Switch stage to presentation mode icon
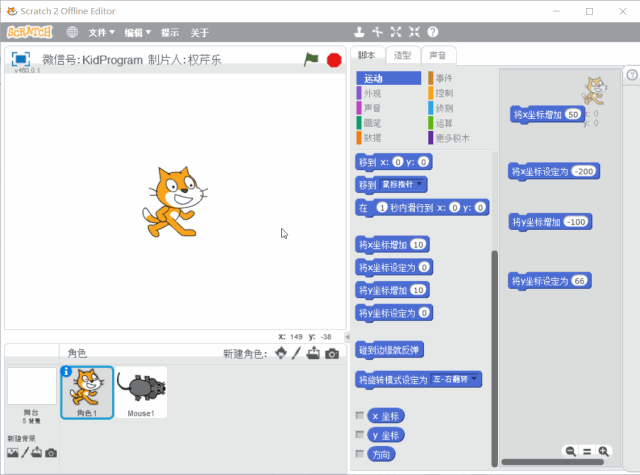Image resolution: width=640 pixels, height=475 pixels. click(20, 59)
